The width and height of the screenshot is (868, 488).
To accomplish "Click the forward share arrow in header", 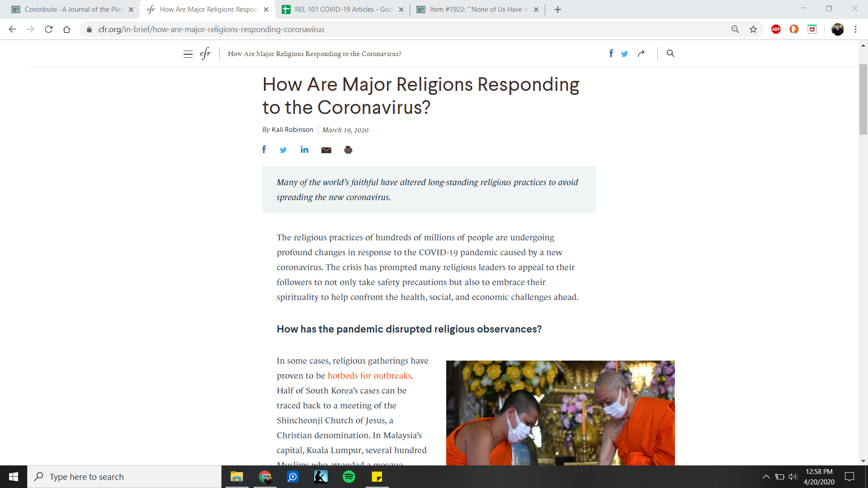I will (x=641, y=53).
